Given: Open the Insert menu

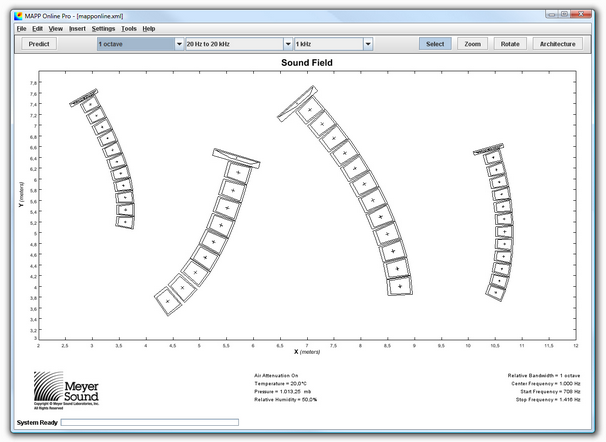Looking at the screenshot, I should (77, 29).
